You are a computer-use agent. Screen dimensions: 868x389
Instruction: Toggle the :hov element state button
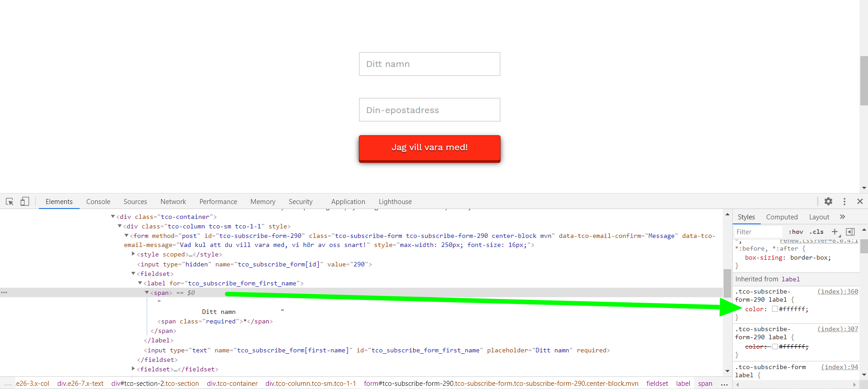click(796, 232)
